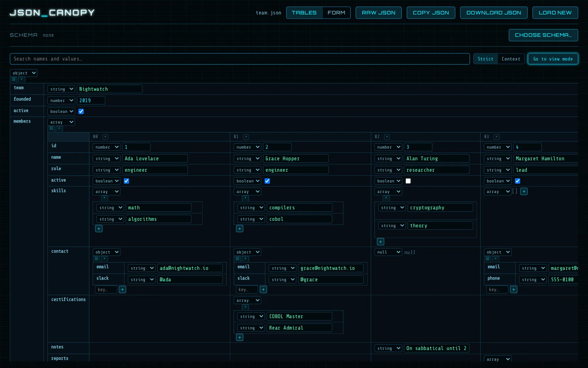This screenshot has width=588, height=368.
Task: Collapse members array with small triangle icon
Action: point(59,129)
